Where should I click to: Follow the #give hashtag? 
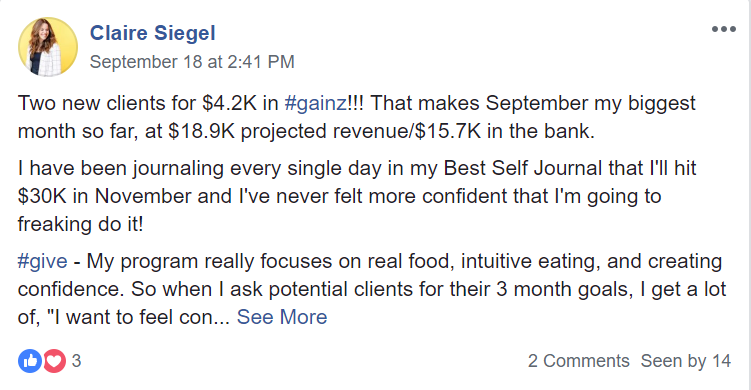(x=43, y=262)
